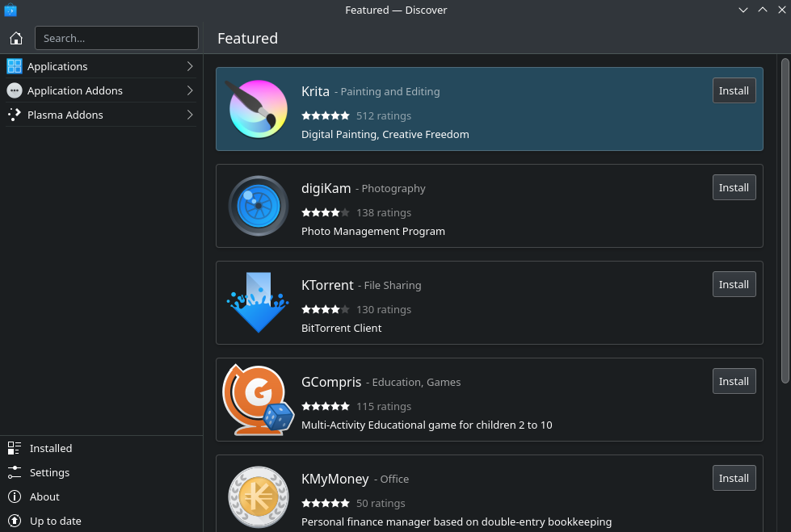This screenshot has height=532, width=791.
Task: Open the About page
Action: click(x=101, y=496)
